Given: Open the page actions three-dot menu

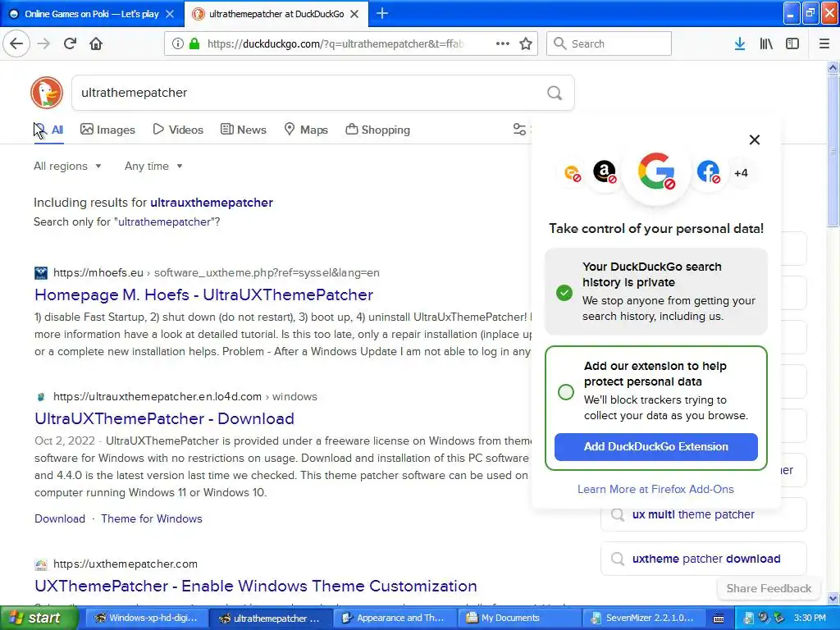Looking at the screenshot, I should (503, 43).
